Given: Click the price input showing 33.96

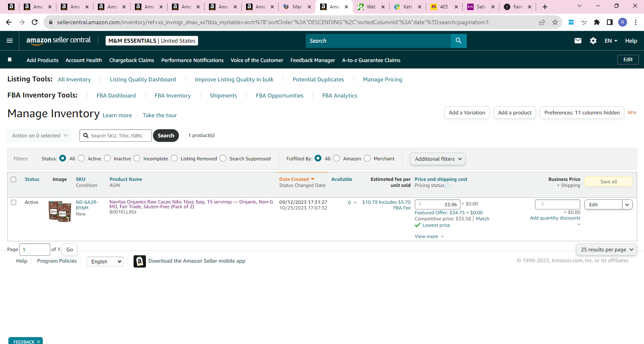Looking at the screenshot, I should 437,205.
